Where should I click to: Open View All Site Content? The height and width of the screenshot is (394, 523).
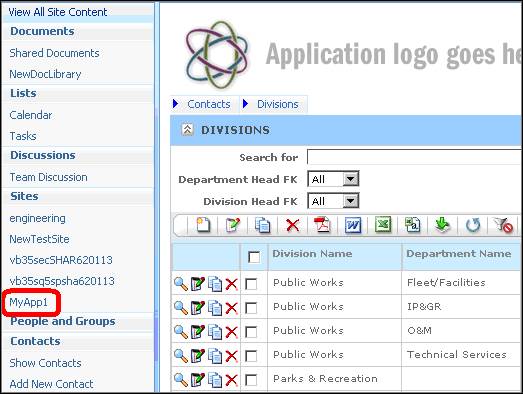pyautogui.click(x=58, y=12)
